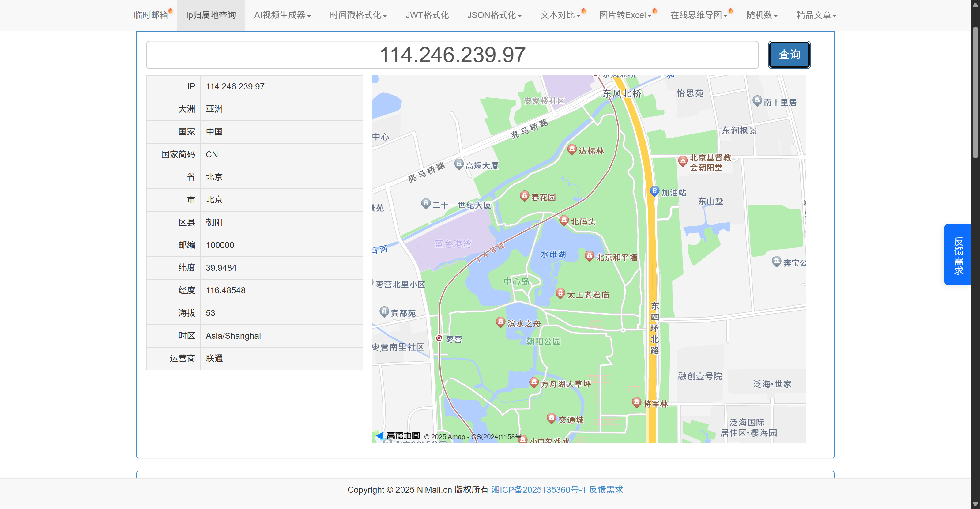This screenshot has height=509, width=980.
Task: Click the 北码头 map marker icon
Action: click(x=564, y=220)
